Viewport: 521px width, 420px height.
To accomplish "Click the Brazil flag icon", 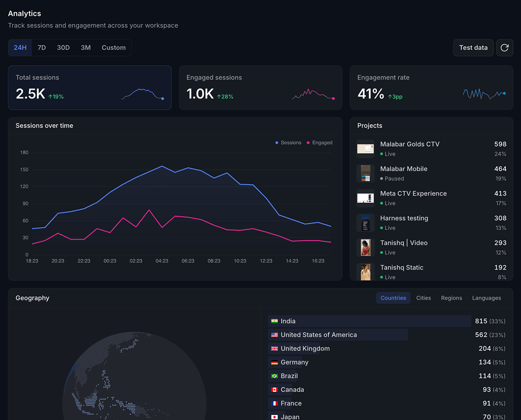I will pyautogui.click(x=275, y=376).
